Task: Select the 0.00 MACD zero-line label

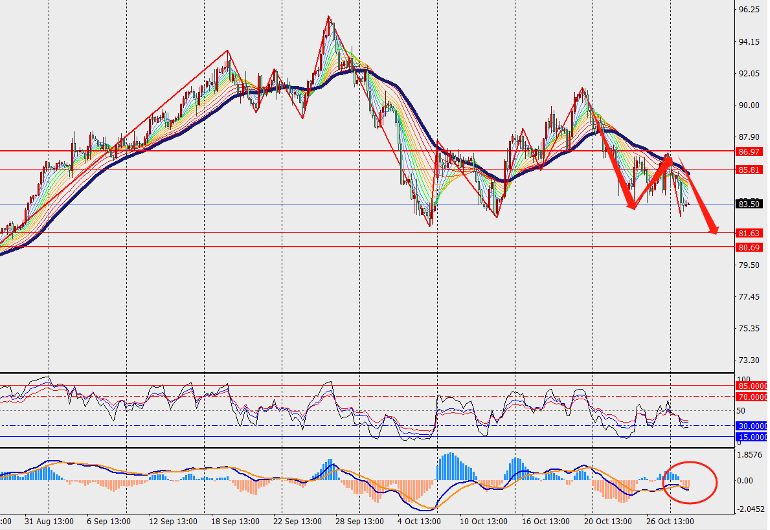Action: pos(745,481)
